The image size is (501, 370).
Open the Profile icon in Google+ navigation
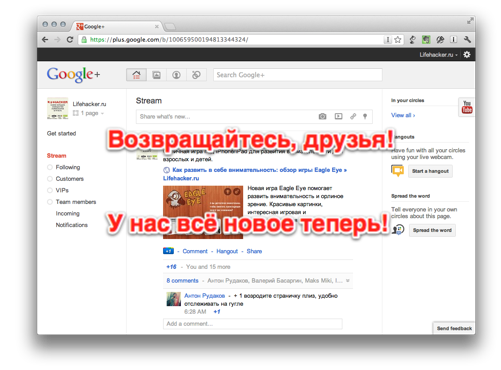pyautogui.click(x=176, y=75)
